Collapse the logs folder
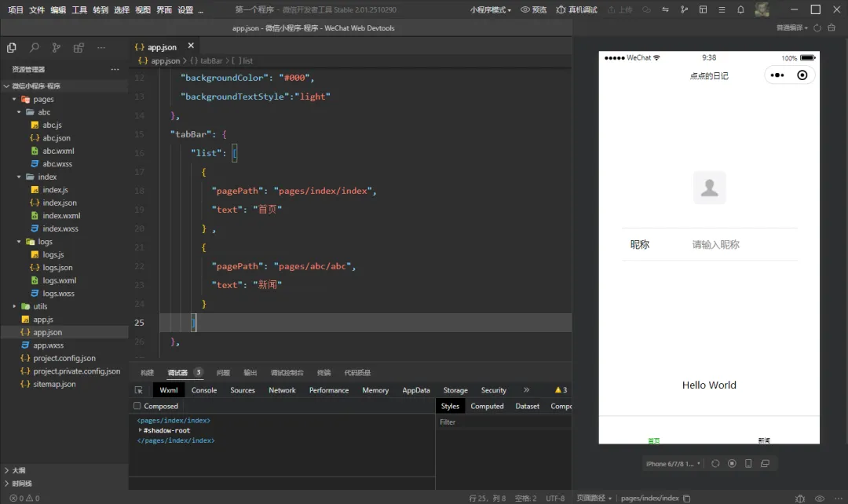The image size is (848, 504). click(19, 242)
